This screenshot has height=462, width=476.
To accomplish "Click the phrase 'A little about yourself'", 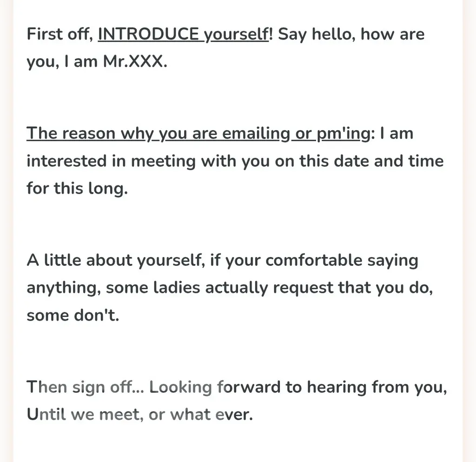I will (114, 260).
